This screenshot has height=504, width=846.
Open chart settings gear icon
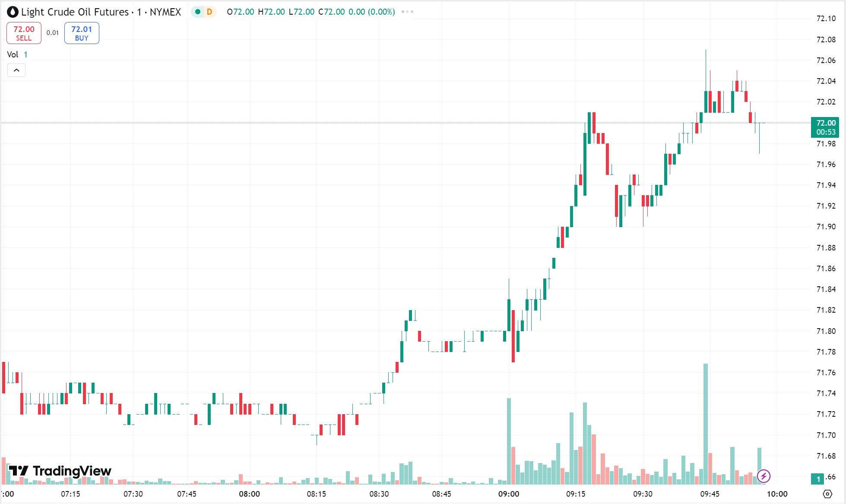pyautogui.click(x=827, y=494)
